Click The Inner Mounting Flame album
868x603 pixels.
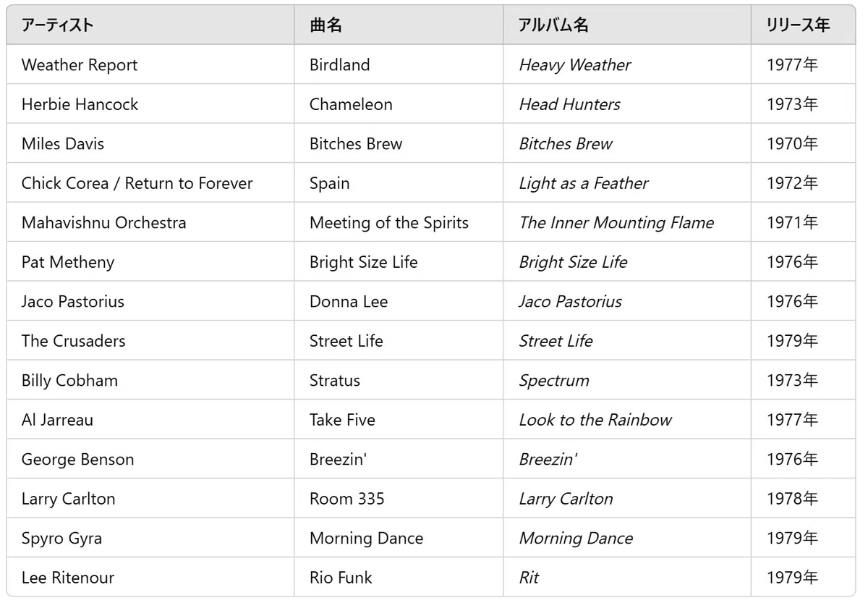pos(616,223)
